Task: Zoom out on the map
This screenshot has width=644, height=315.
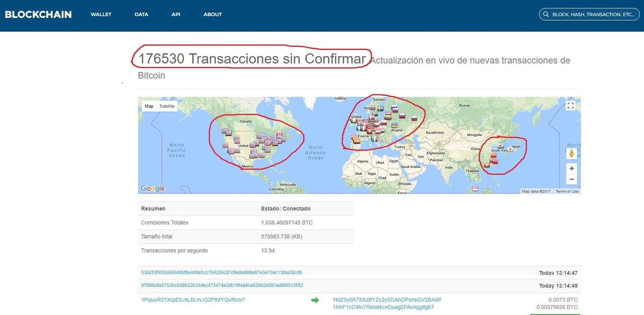Action: coord(572,179)
